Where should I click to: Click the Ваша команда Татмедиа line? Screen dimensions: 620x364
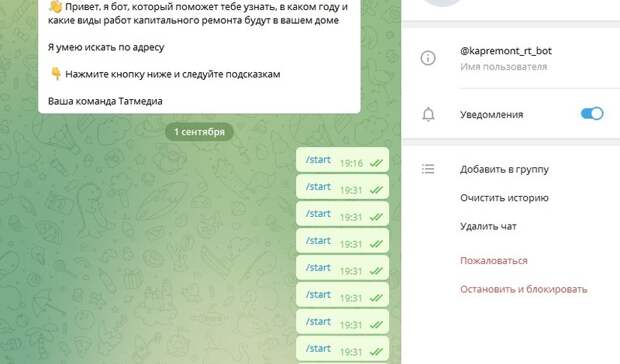(x=105, y=101)
